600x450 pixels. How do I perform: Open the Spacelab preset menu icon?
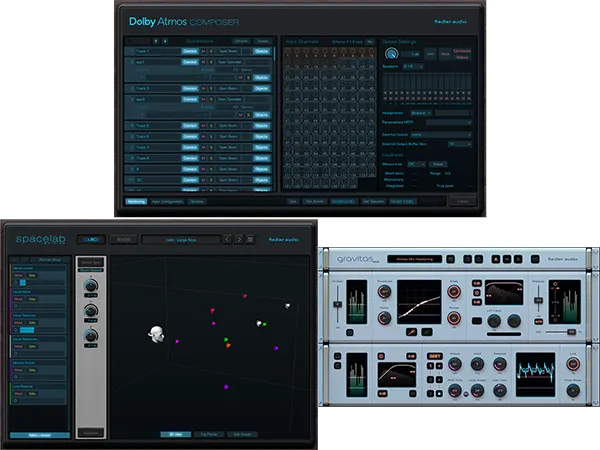coord(250,240)
